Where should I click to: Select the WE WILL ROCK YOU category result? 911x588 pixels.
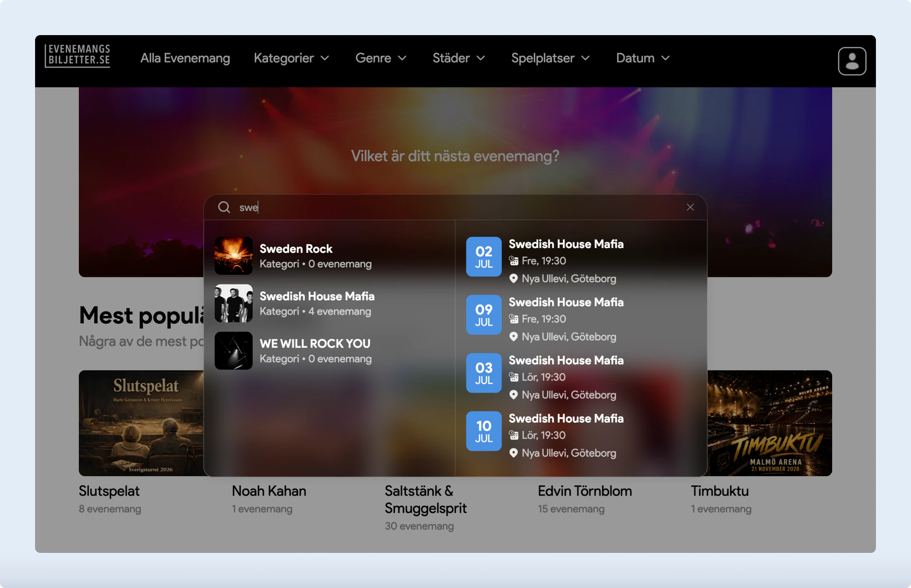coord(329,351)
